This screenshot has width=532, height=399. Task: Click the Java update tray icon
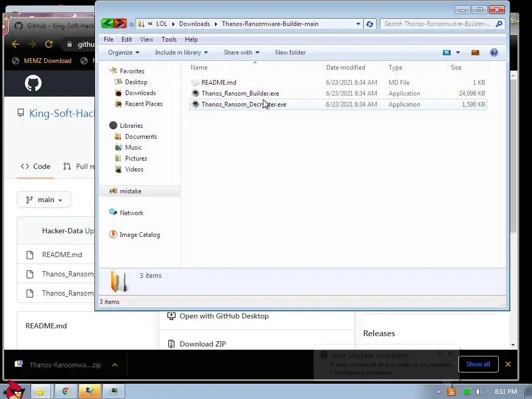click(451, 392)
